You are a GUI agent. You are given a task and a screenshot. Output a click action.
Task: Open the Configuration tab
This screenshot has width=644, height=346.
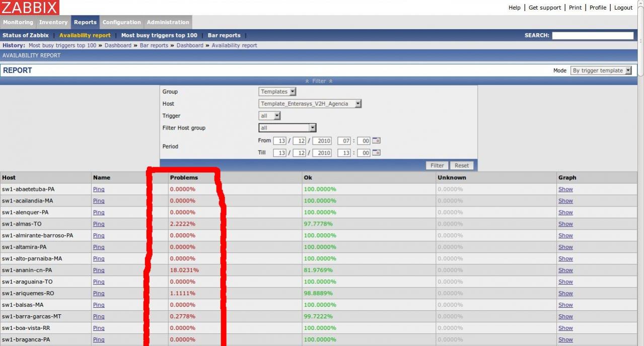tap(122, 22)
